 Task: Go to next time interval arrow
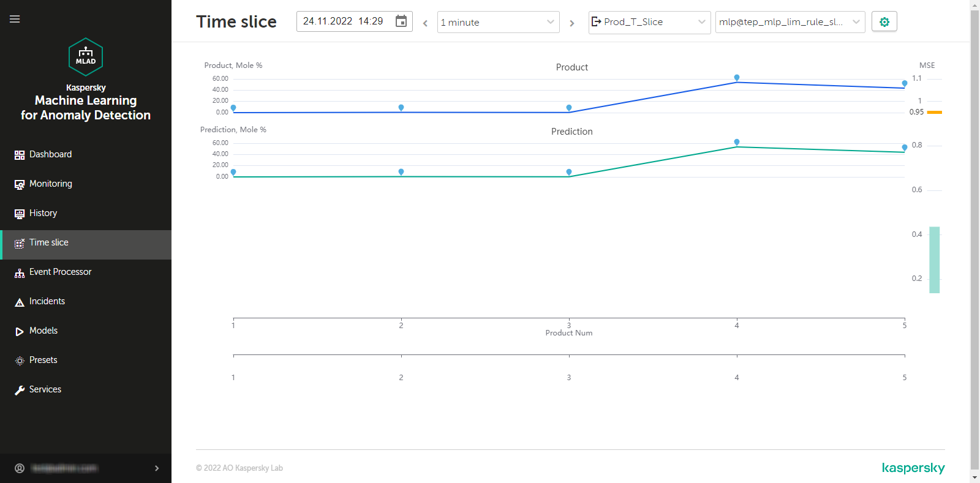coord(572,23)
